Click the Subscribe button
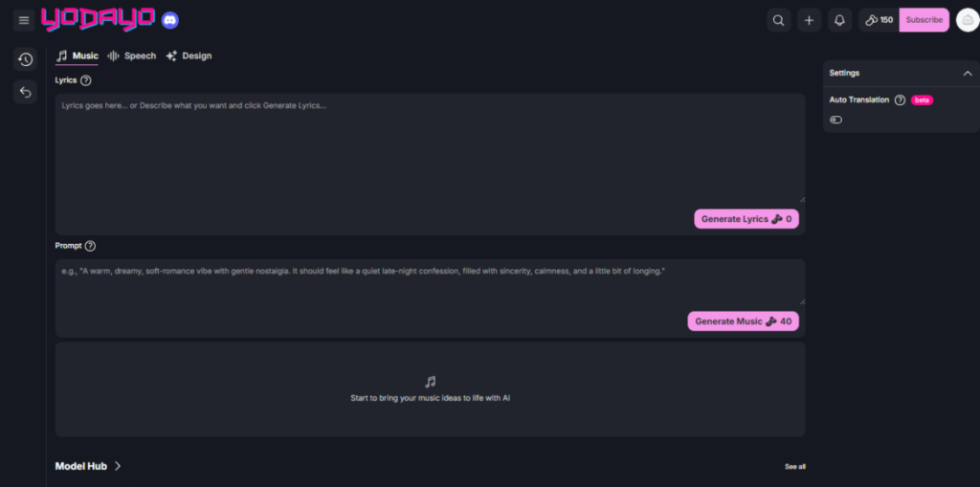980x487 pixels. tap(924, 20)
